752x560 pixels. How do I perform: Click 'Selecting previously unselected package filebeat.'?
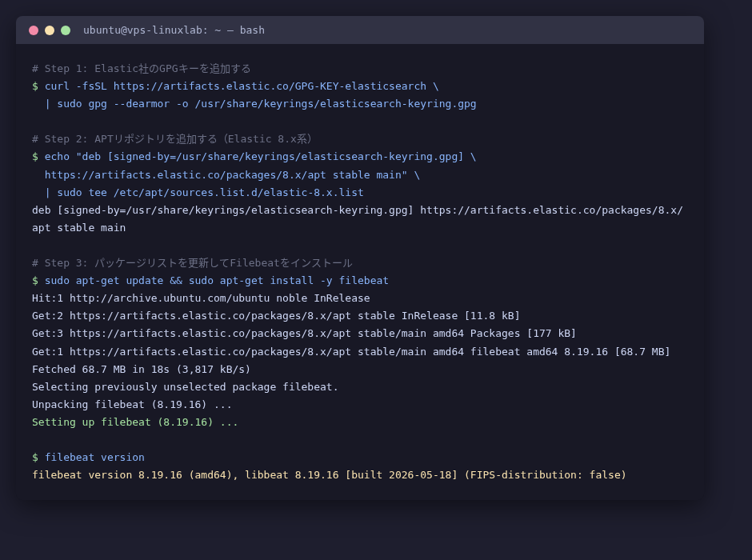click(185, 387)
